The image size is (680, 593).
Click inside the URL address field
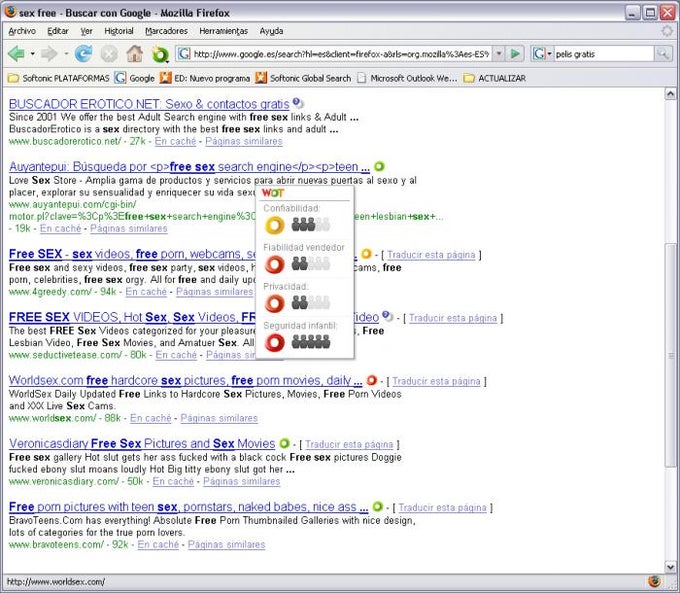coord(341,54)
